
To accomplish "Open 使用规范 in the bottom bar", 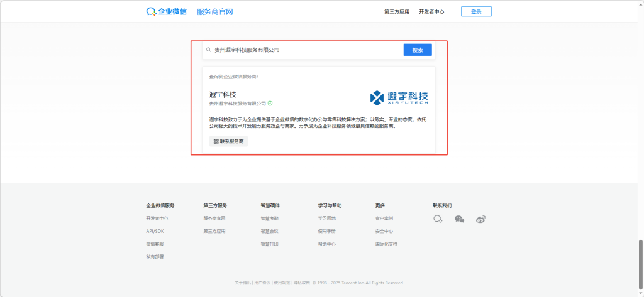I will coord(282,283).
